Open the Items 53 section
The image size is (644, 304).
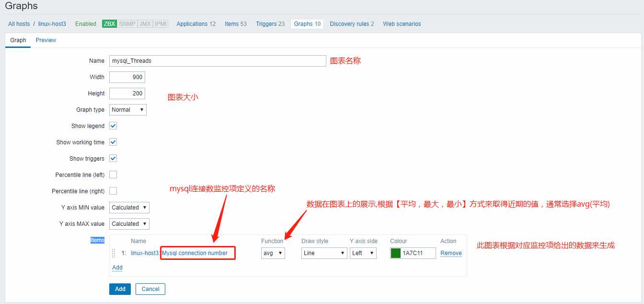point(236,24)
